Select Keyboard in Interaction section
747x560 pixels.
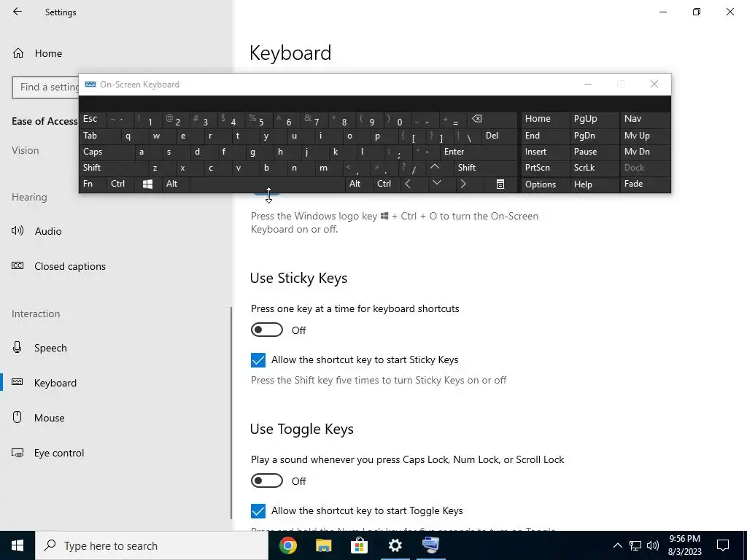[55, 383]
